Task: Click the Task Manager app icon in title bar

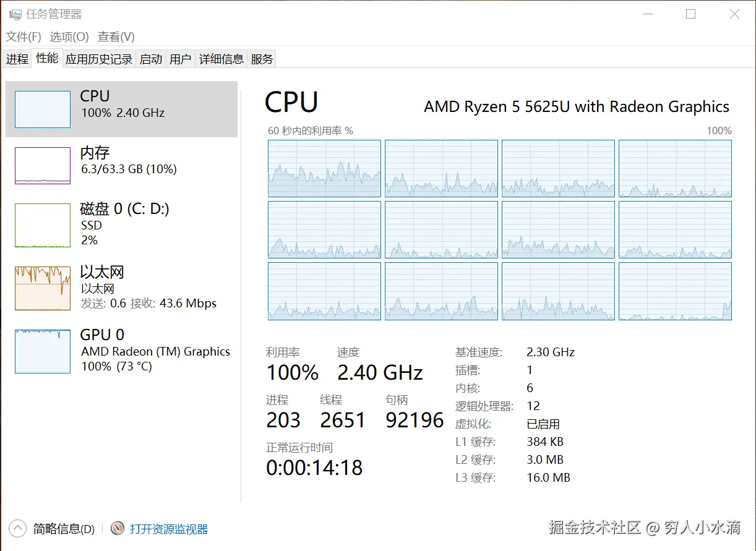Action: pyautogui.click(x=15, y=14)
